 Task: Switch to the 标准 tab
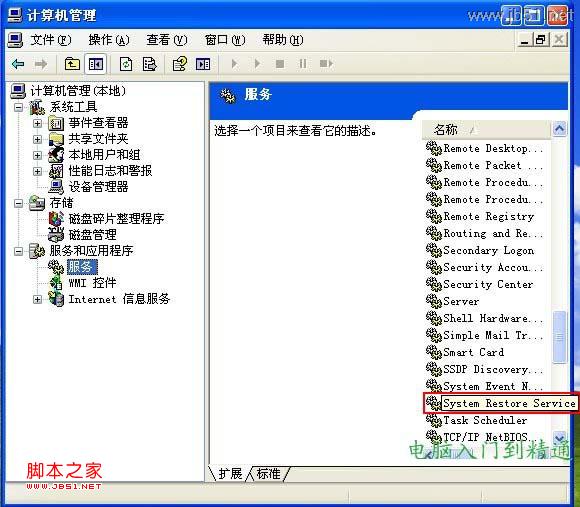tap(268, 474)
